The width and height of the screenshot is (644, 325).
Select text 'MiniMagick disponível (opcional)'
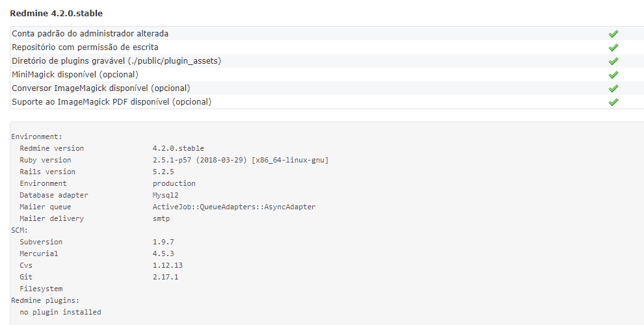click(x=75, y=74)
